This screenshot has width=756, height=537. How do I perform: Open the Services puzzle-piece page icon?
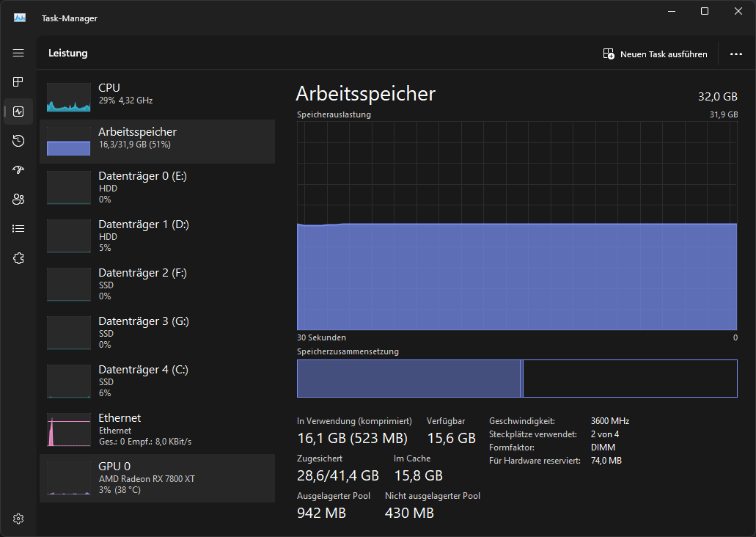[x=18, y=258]
